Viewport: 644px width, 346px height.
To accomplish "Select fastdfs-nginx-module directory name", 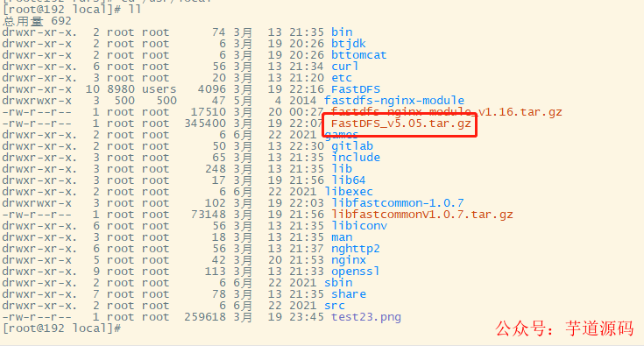I will pyautogui.click(x=394, y=101).
